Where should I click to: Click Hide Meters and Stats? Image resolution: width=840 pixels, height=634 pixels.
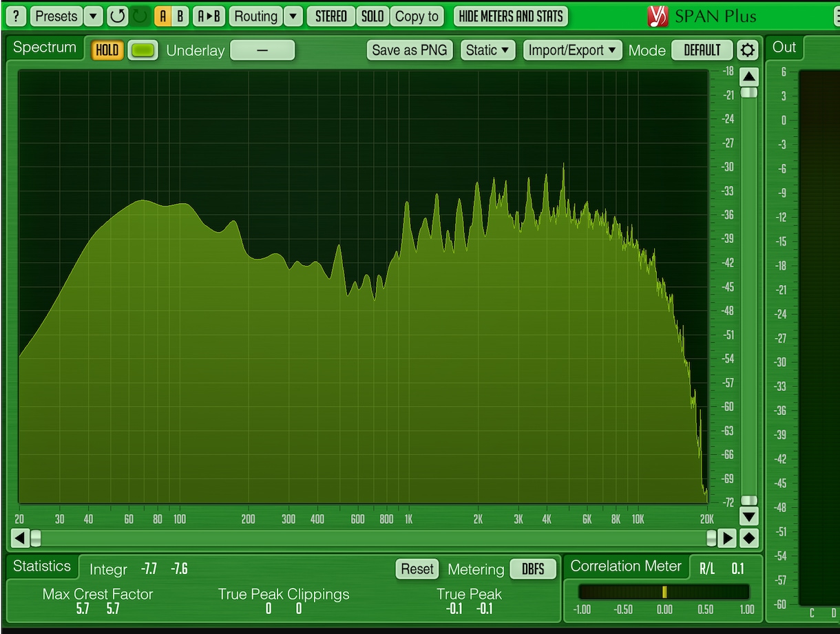coord(511,16)
